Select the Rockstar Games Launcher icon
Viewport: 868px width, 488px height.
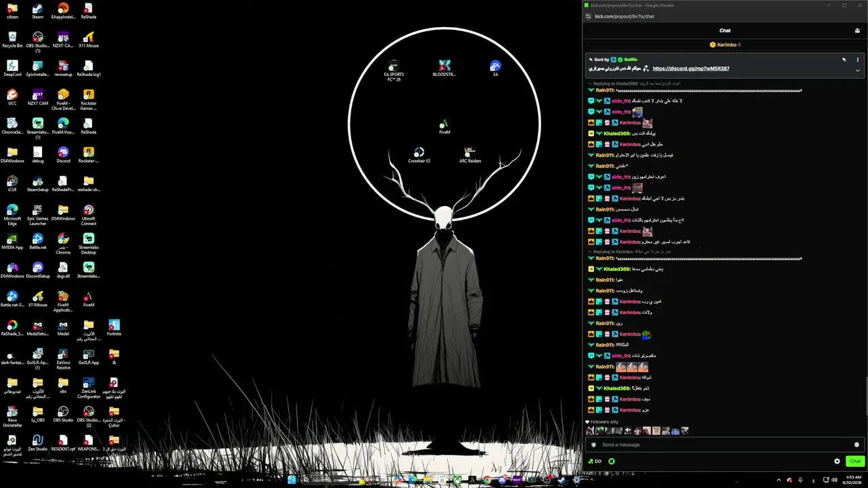point(89,100)
